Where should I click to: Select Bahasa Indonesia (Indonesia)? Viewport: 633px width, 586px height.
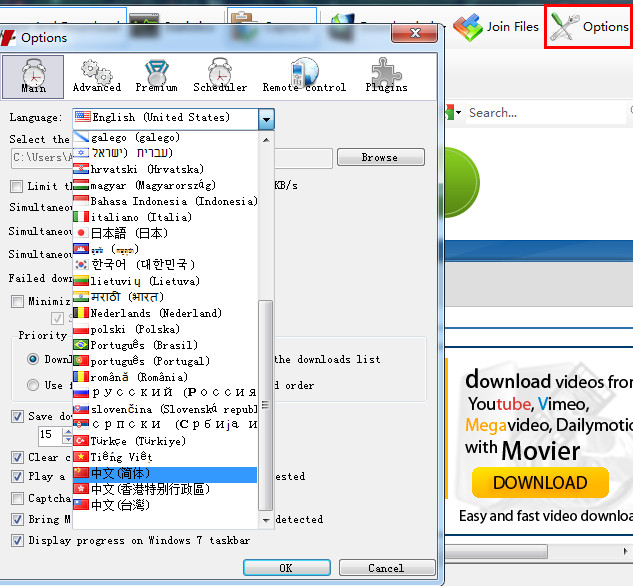click(165, 201)
